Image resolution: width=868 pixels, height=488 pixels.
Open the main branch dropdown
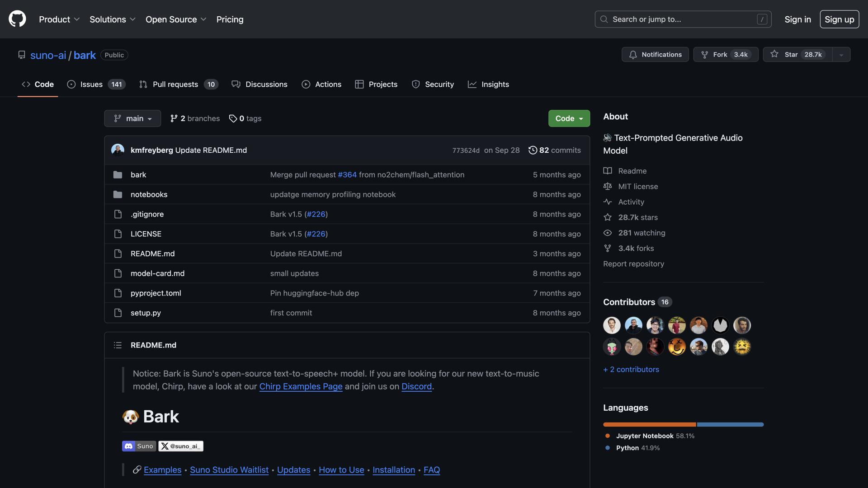132,118
